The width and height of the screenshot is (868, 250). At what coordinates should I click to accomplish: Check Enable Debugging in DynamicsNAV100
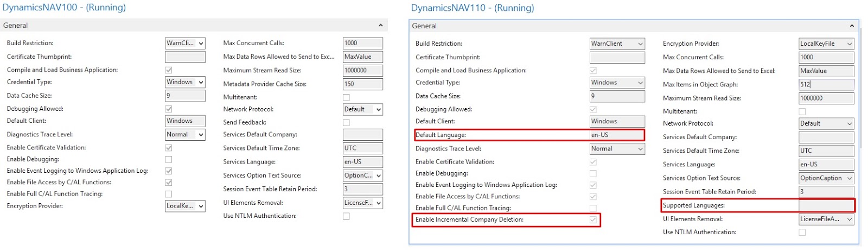click(x=169, y=160)
